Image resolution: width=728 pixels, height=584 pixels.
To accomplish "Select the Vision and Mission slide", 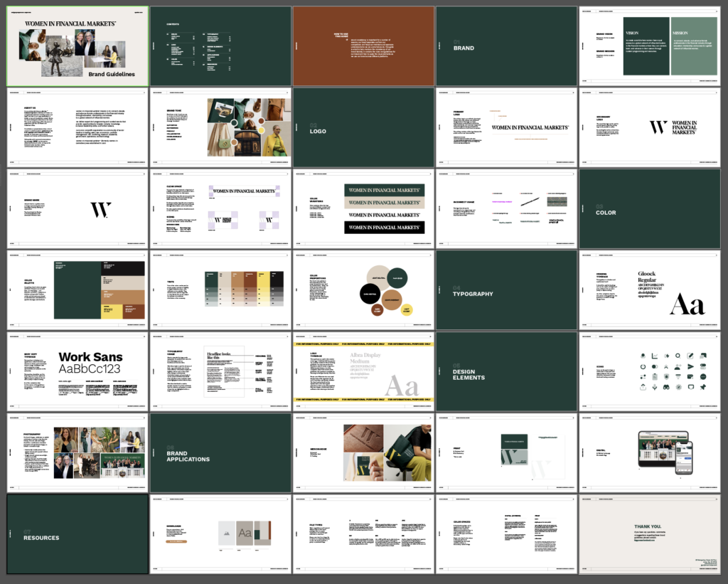I will coord(650,46).
